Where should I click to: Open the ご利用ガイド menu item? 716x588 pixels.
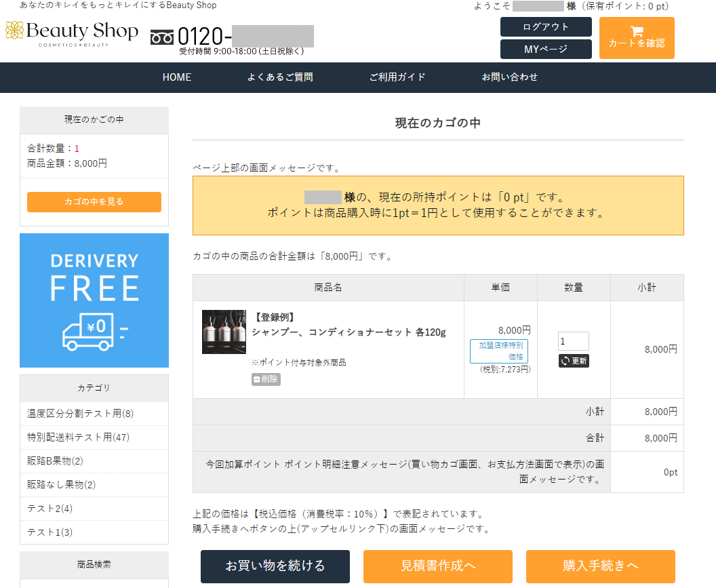[397, 77]
